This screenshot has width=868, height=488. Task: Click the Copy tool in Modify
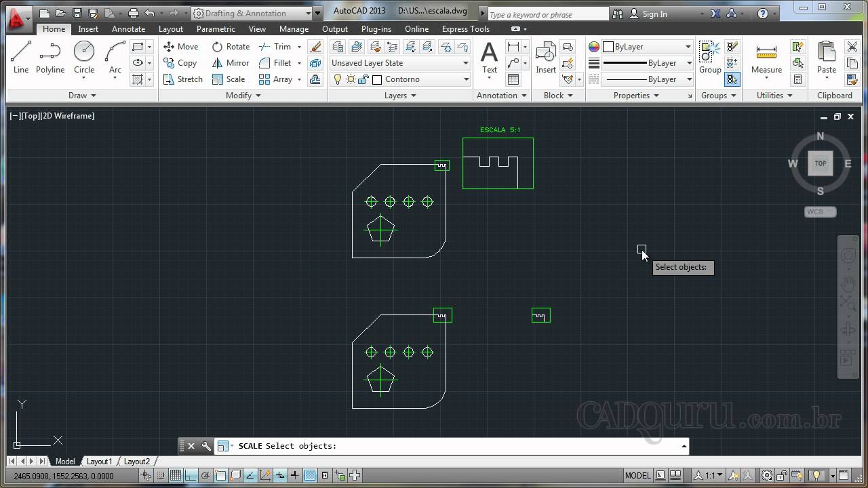pos(180,63)
